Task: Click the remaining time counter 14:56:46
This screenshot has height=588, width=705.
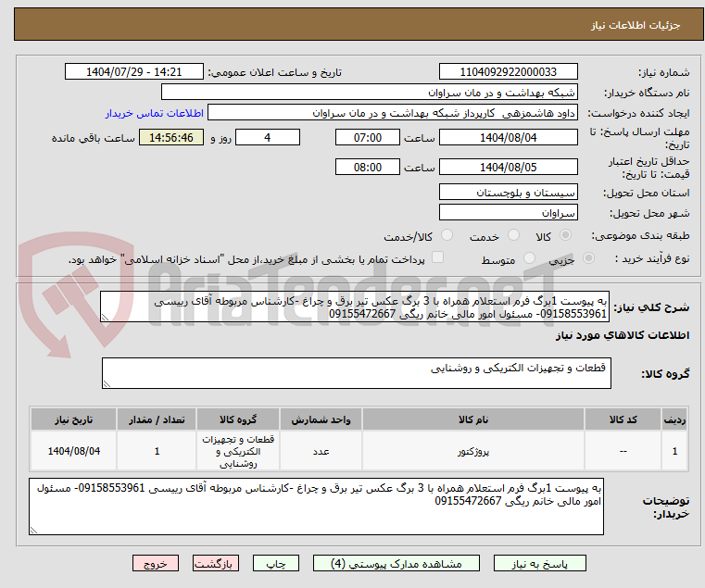Action: coord(171,138)
